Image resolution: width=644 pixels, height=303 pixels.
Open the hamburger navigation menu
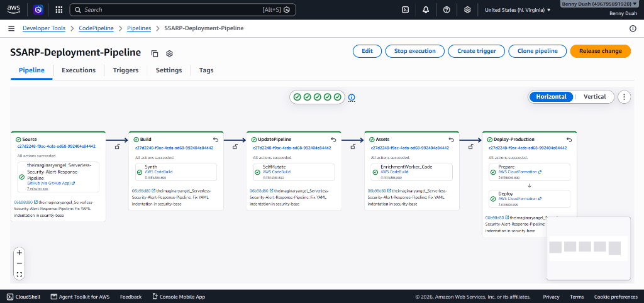click(11, 28)
